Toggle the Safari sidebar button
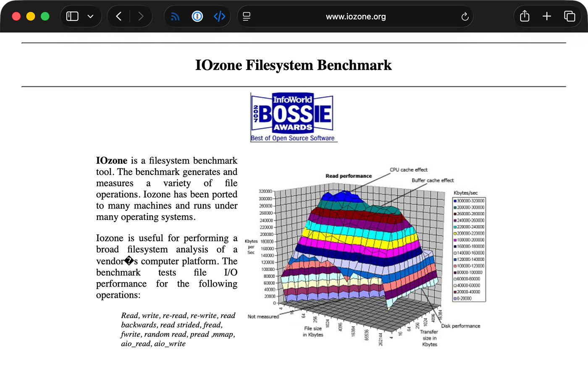 (72, 16)
